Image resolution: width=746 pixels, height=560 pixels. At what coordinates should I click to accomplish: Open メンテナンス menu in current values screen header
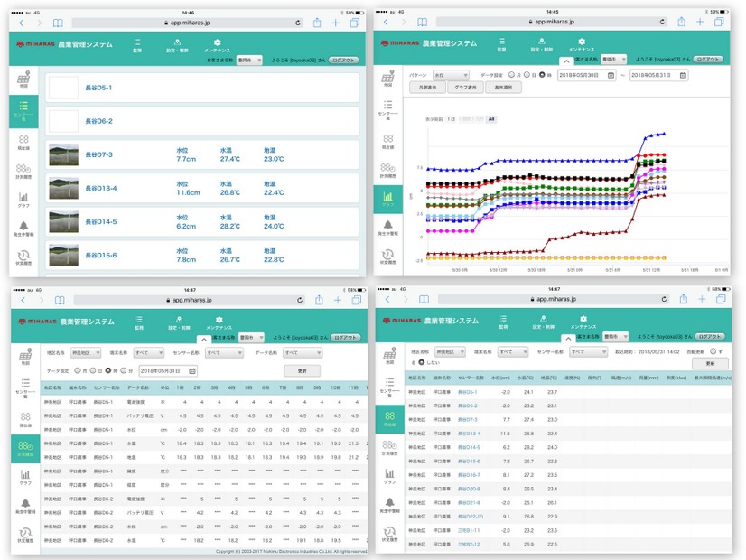point(583,322)
